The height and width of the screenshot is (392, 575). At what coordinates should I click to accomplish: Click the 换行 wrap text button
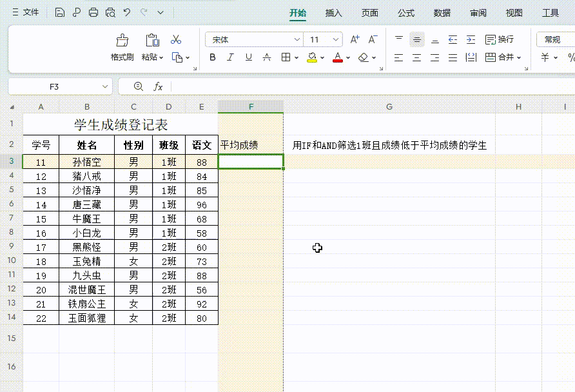(499, 39)
